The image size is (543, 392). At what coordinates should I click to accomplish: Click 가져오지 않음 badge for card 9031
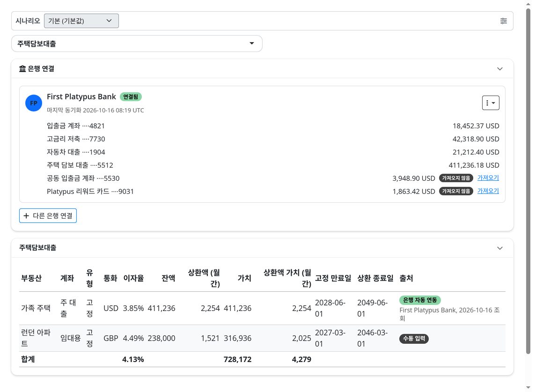click(456, 192)
